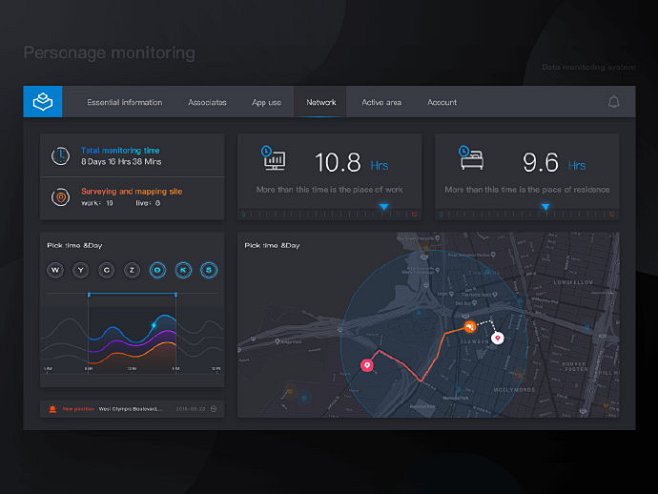
Task: Open the Essential information tab
Action: click(125, 102)
